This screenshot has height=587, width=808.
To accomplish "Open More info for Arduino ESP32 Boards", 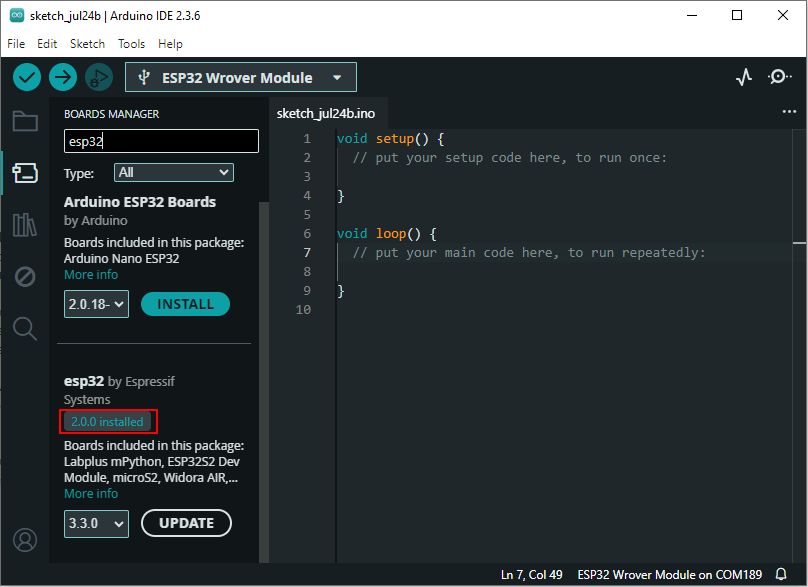I will point(91,275).
